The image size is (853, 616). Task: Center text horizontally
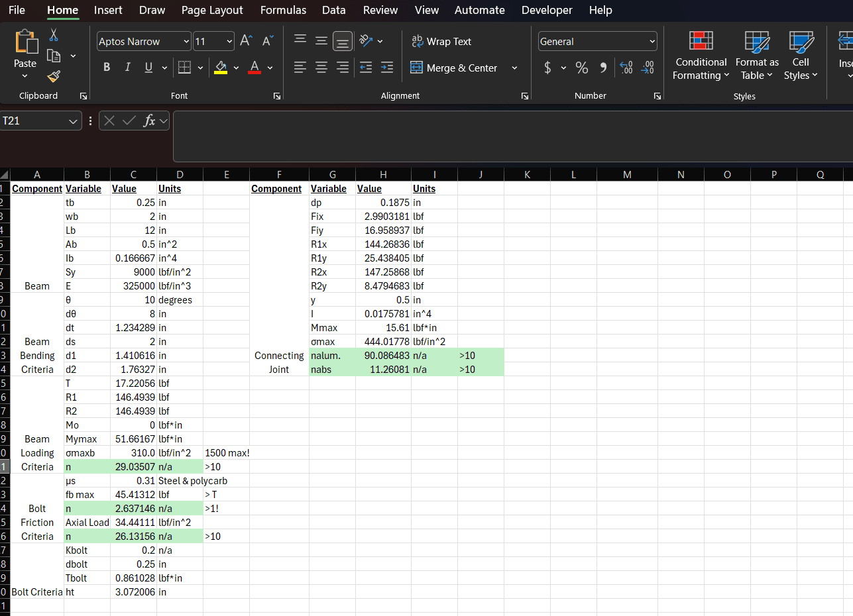321,68
